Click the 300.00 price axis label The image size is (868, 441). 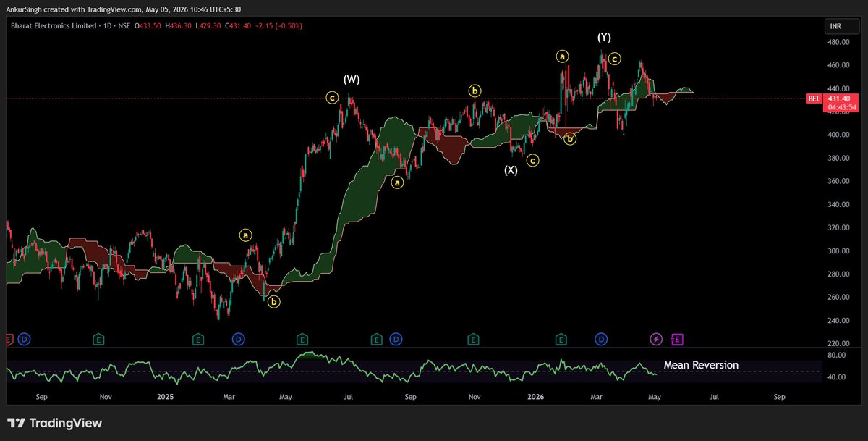point(838,251)
